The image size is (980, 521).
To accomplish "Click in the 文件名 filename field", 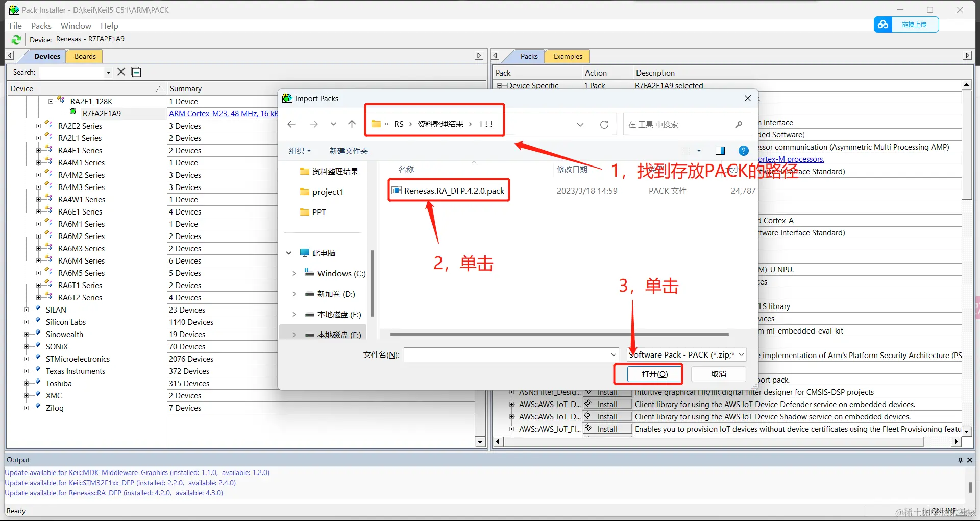I will click(506, 354).
